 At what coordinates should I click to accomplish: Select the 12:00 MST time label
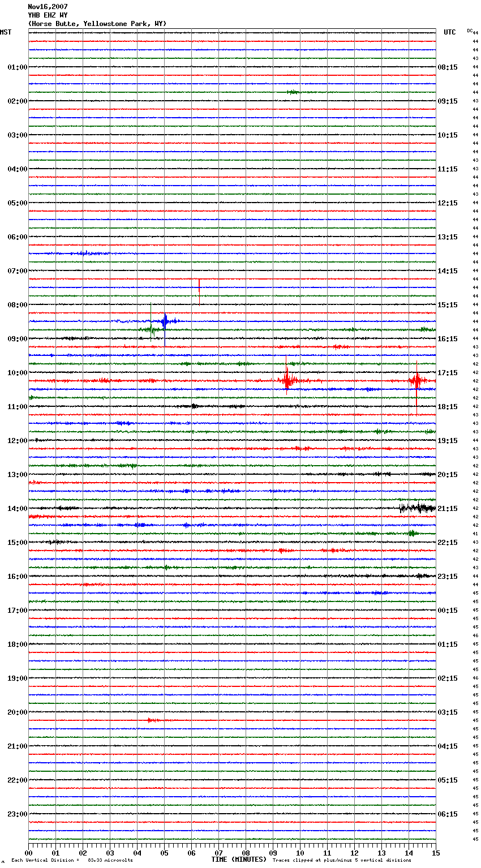pos(18,441)
